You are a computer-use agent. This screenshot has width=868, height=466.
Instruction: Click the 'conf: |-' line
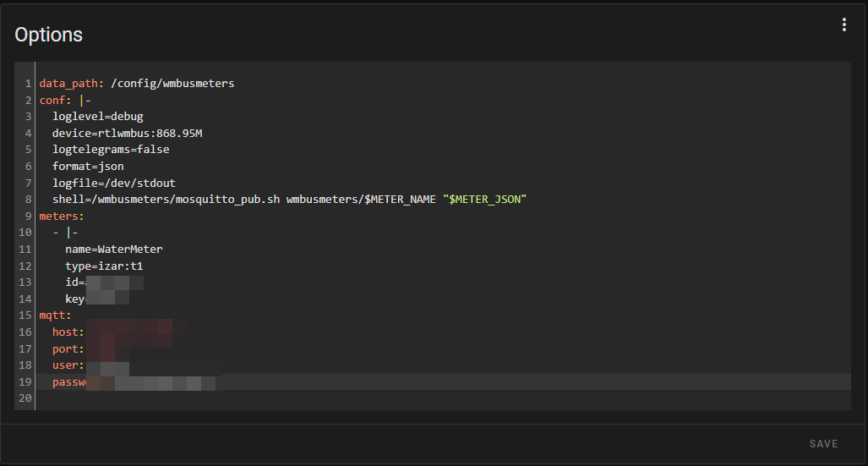(x=65, y=100)
